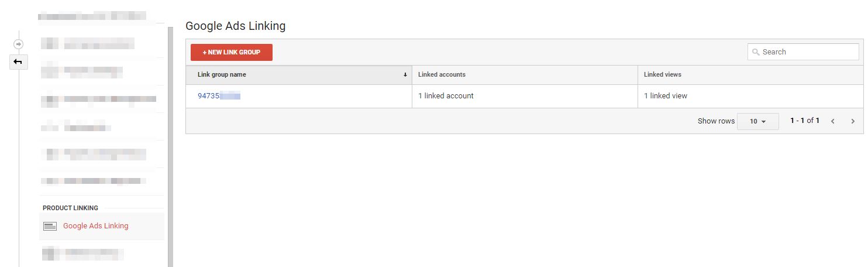This screenshot has height=267, width=868.
Task: Go to the previous page of results
Action: click(x=832, y=121)
